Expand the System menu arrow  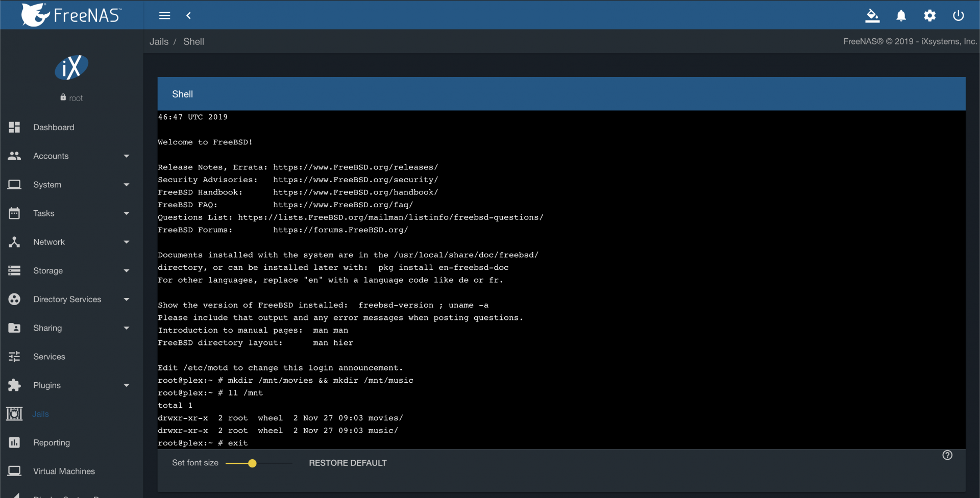pyautogui.click(x=127, y=185)
